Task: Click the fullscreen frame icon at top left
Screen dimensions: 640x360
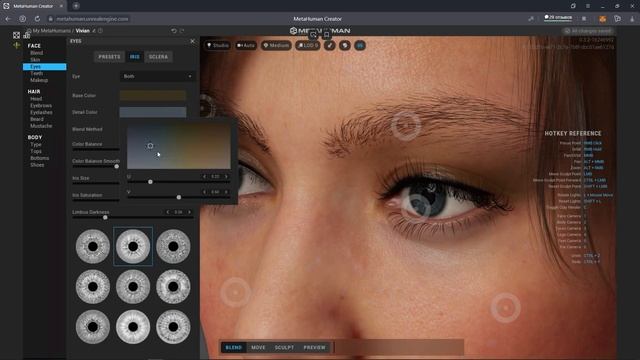Action: pyautogui.click(x=16, y=35)
